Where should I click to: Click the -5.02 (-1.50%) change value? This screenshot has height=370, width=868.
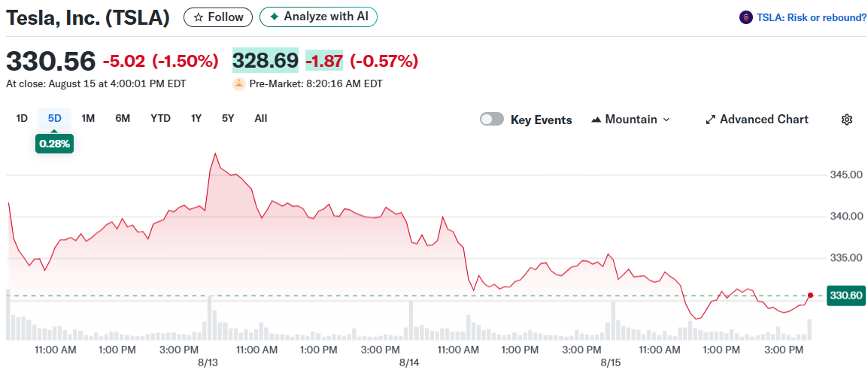(160, 61)
